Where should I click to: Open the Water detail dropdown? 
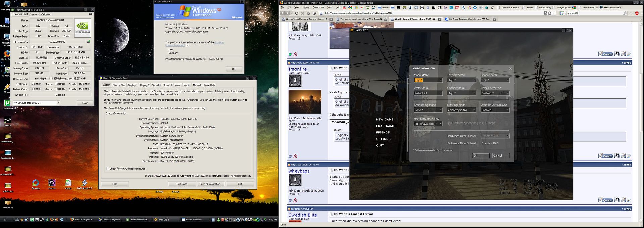coord(428,93)
